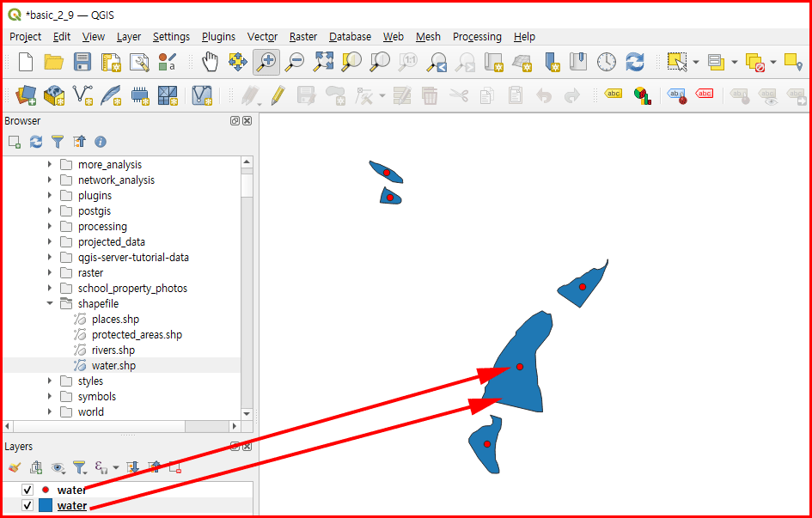The image size is (812, 518).
Task: Click New Shapefile Layer icon
Action: (82, 95)
